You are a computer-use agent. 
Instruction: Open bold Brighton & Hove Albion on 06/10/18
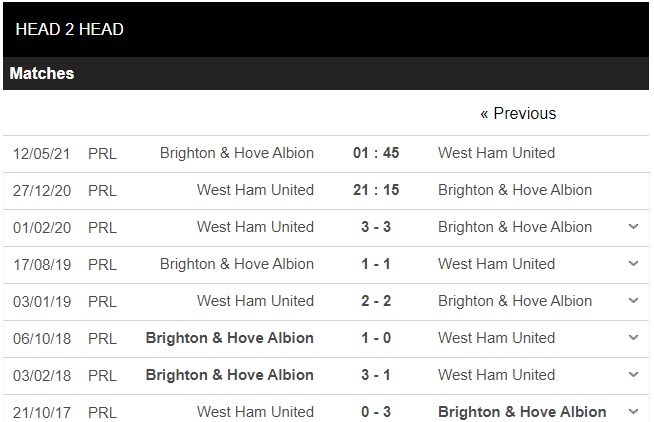230,338
